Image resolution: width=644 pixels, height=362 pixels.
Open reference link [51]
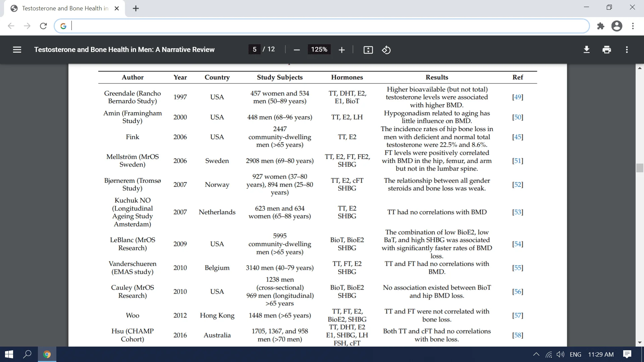tap(518, 161)
